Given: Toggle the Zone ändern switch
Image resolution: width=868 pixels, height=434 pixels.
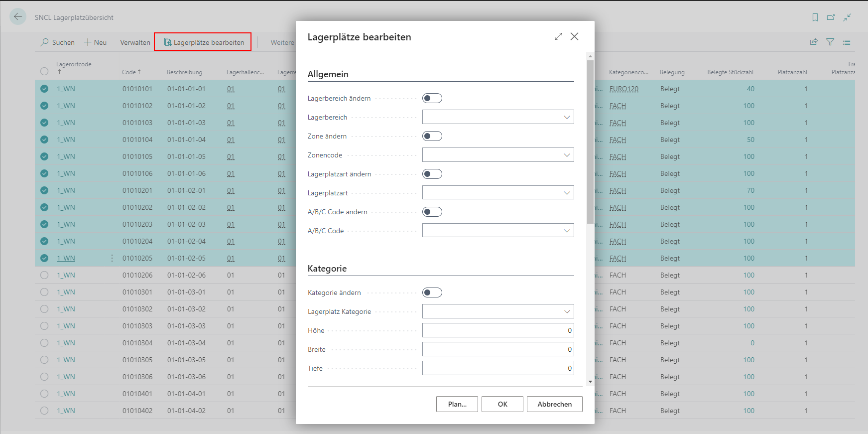Looking at the screenshot, I should [x=432, y=136].
